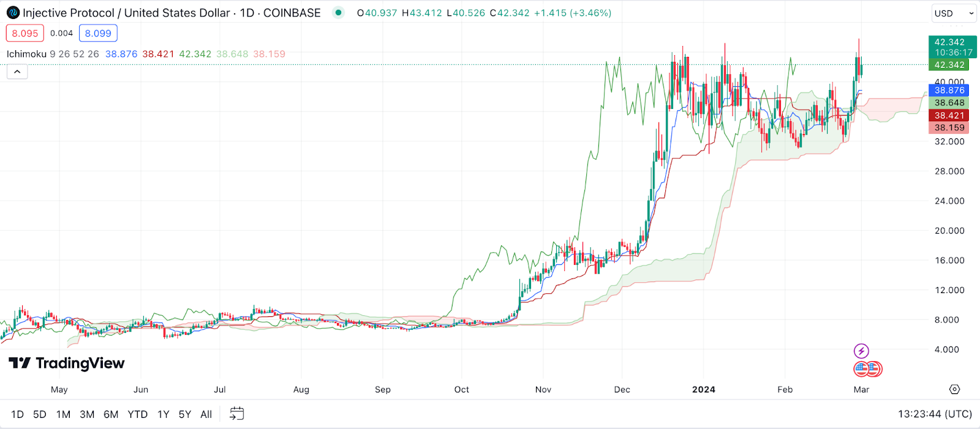Click the light green 38.648 axis label
This screenshot has height=429, width=980.
point(949,103)
